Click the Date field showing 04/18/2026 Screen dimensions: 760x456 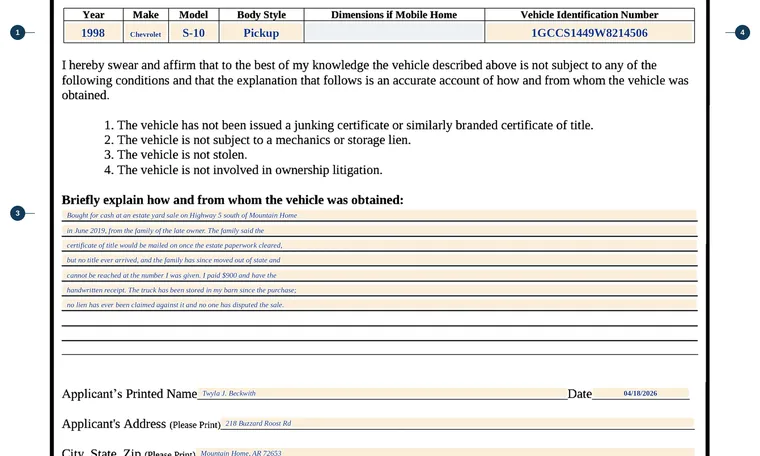pos(640,393)
